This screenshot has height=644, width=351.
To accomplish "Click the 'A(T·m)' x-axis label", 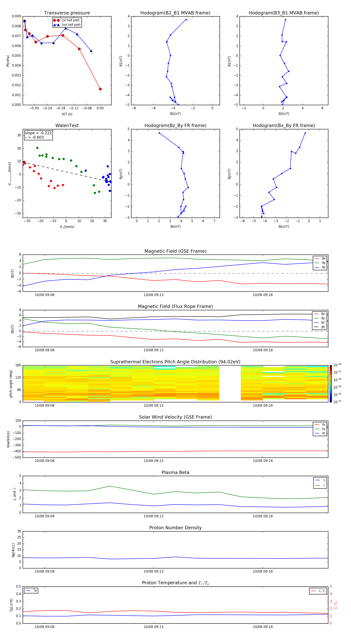I will [67, 114].
